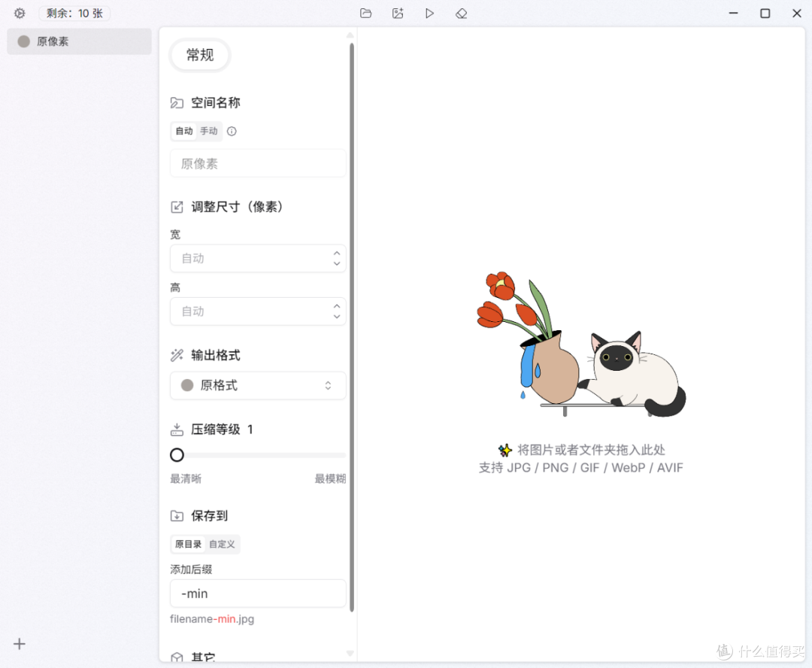Viewport: 812px width, 668px height.
Task: Click the cat and vase drop zone illustration
Action: click(x=581, y=344)
